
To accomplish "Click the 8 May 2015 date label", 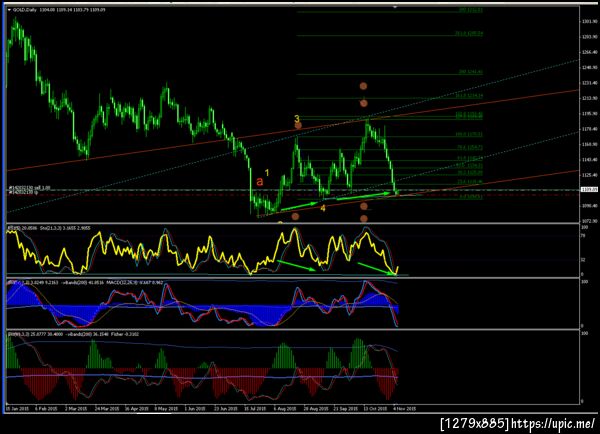I will [166, 408].
